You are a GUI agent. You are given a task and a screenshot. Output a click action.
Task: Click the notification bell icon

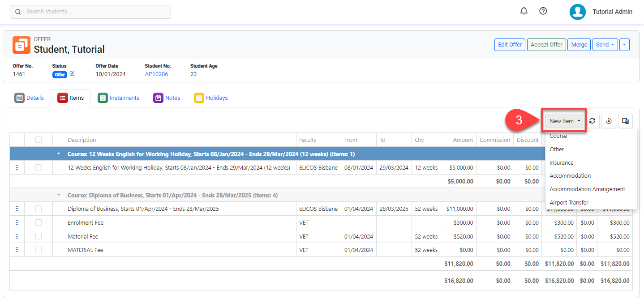(524, 11)
